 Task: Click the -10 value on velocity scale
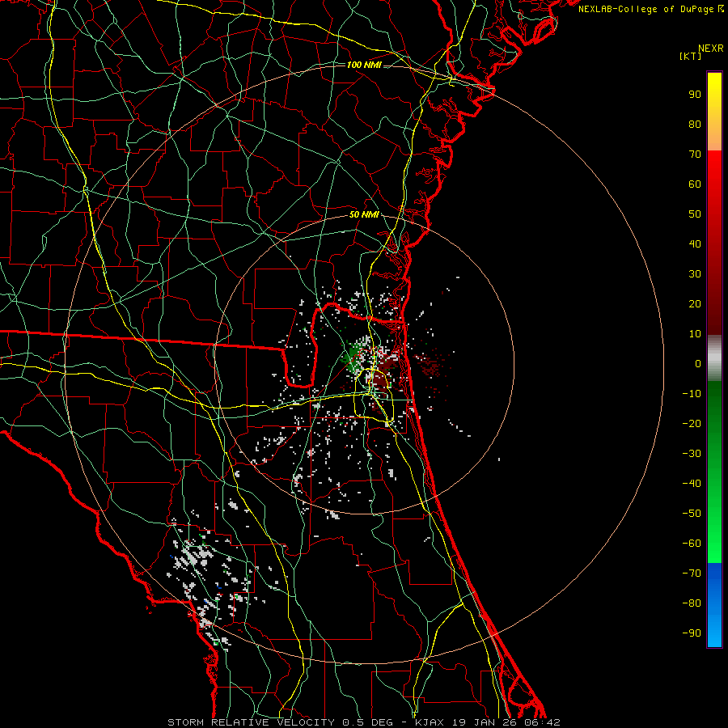pos(692,394)
